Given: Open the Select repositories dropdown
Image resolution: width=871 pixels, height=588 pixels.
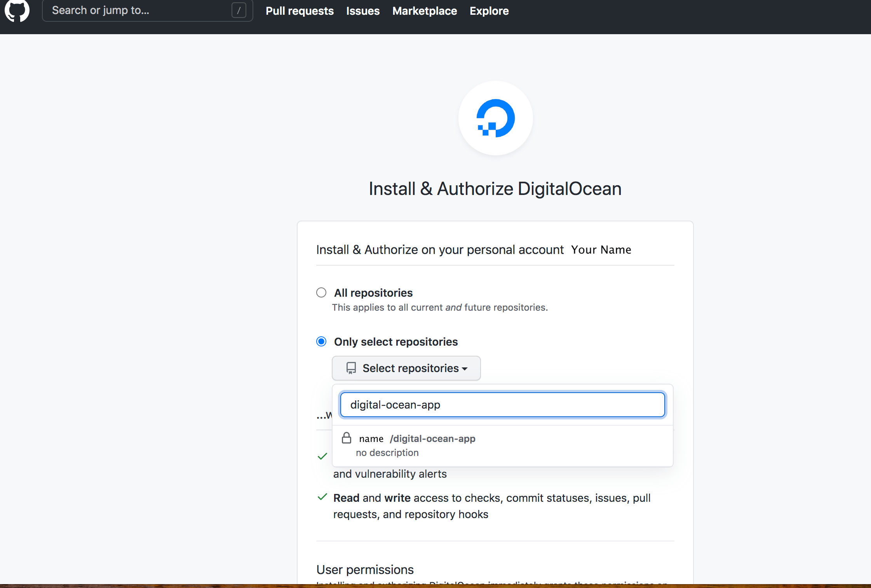Looking at the screenshot, I should [405, 368].
